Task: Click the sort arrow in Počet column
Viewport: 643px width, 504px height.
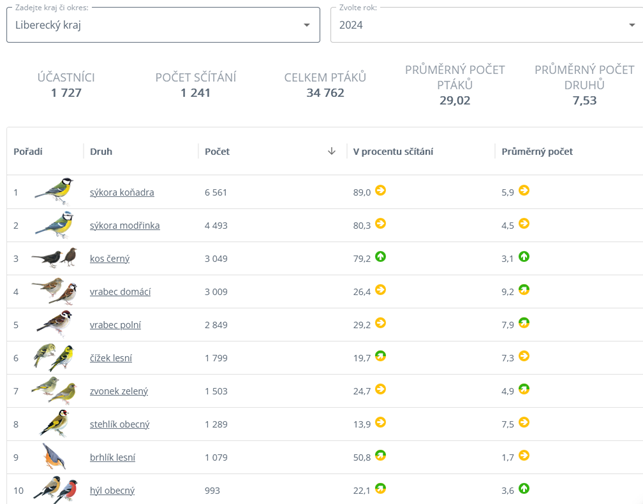Action: 332,152
